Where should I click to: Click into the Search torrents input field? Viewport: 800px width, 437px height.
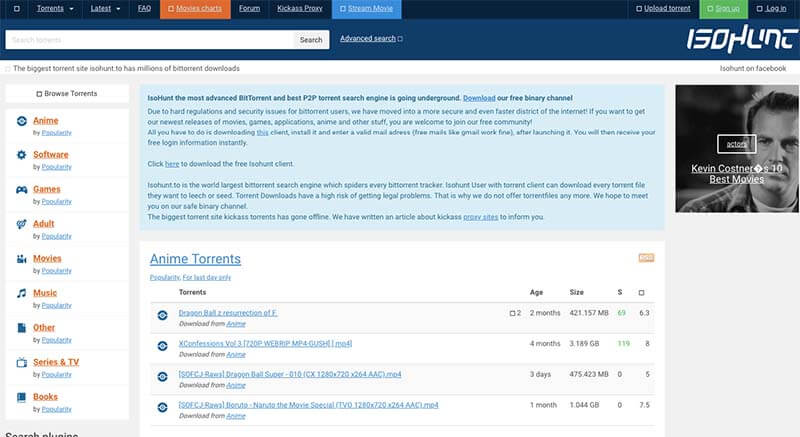149,40
